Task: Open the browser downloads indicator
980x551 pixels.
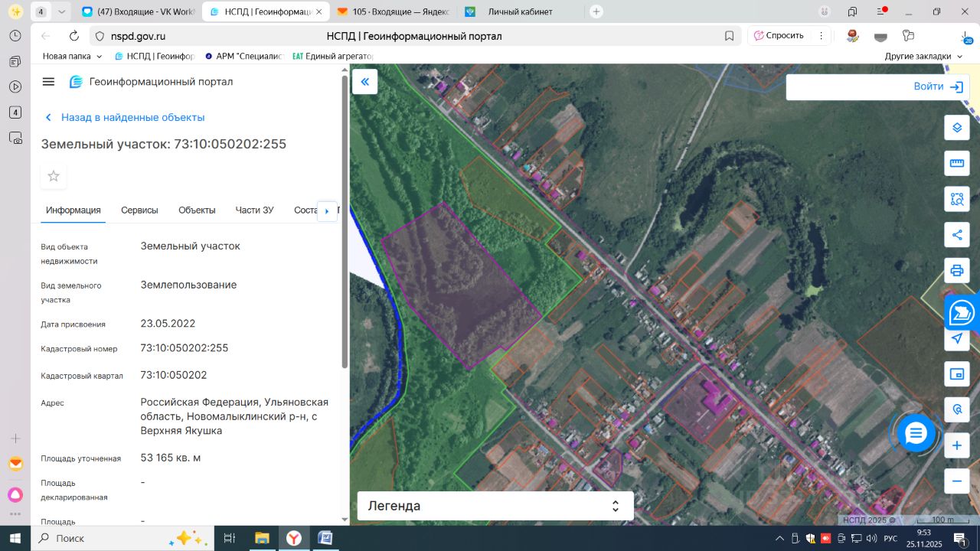Action: point(966,36)
